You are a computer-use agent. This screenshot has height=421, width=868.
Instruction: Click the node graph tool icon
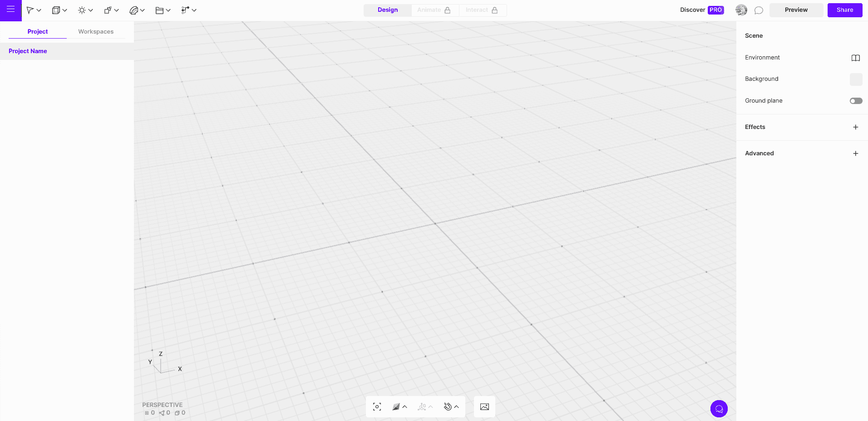185,10
